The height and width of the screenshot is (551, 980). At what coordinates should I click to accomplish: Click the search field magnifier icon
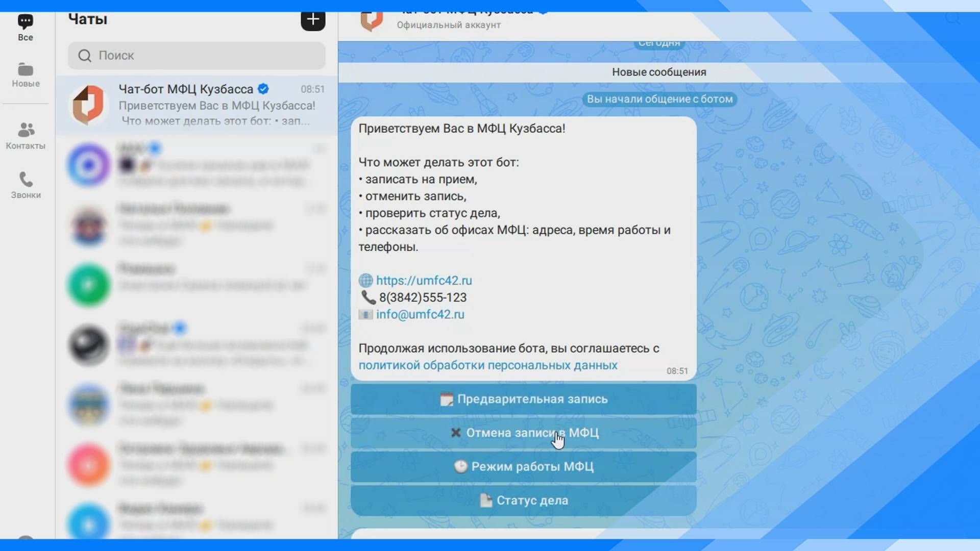(85, 56)
